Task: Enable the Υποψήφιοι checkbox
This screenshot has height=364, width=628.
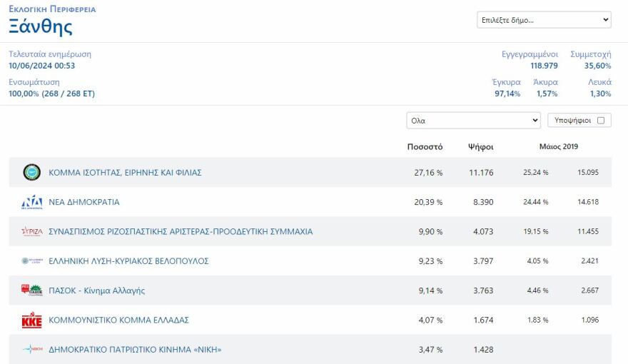Action: (x=601, y=121)
